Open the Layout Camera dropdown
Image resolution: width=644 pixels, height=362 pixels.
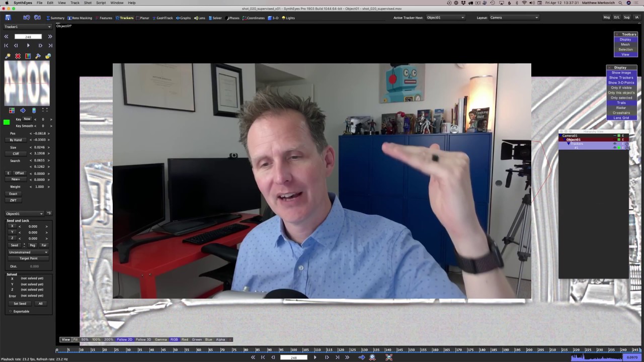click(514, 18)
